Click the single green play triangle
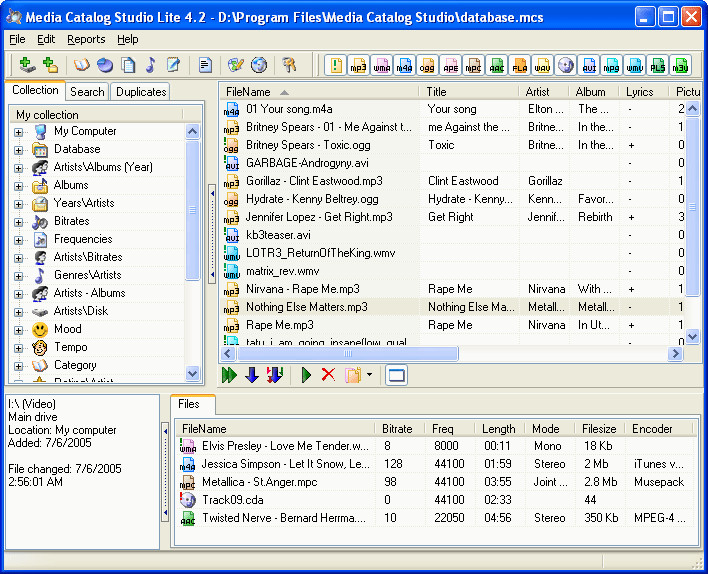This screenshot has width=708, height=574. [x=306, y=375]
